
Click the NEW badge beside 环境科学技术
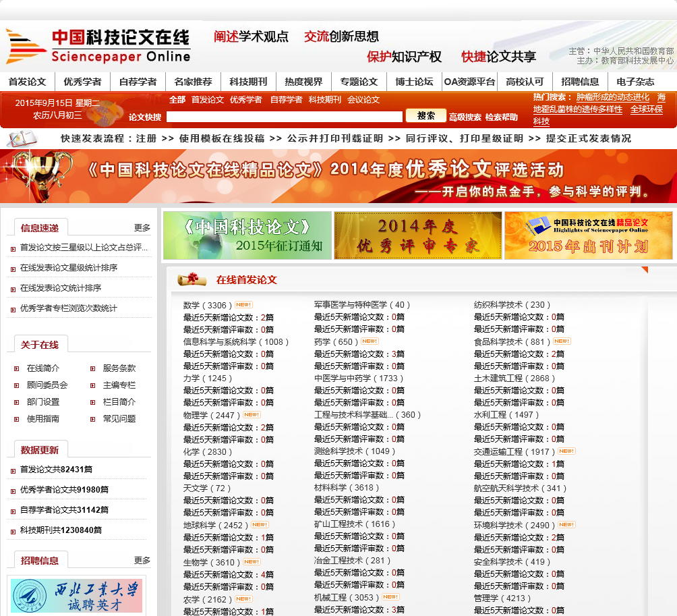(566, 524)
